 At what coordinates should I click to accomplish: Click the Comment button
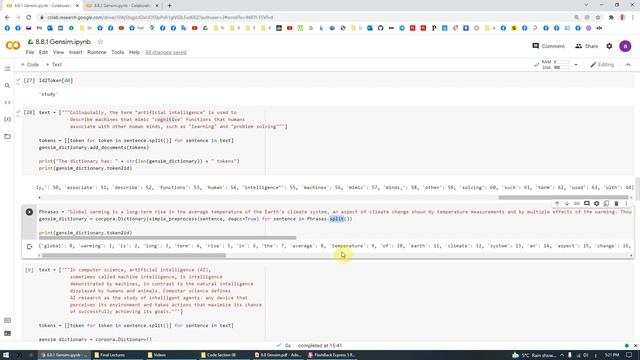548,46
